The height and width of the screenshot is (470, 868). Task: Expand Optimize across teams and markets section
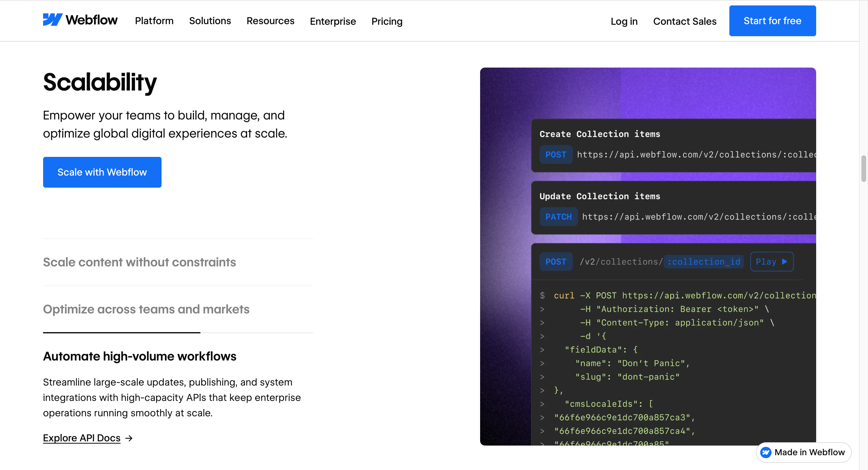[x=146, y=309]
